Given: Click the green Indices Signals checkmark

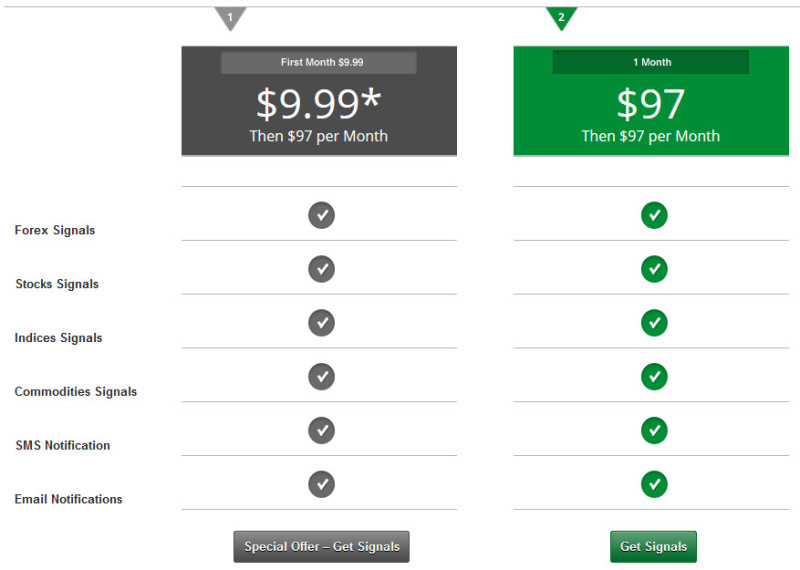Looking at the screenshot, I should (654, 323).
